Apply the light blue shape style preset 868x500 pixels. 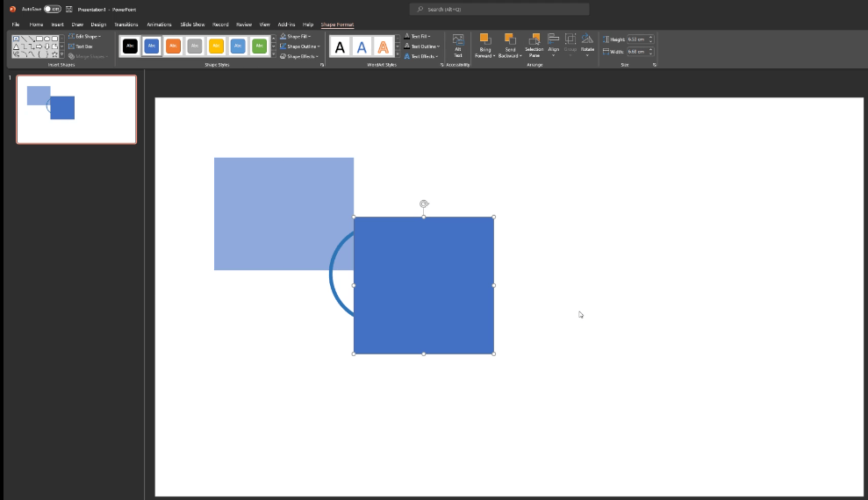tap(238, 46)
